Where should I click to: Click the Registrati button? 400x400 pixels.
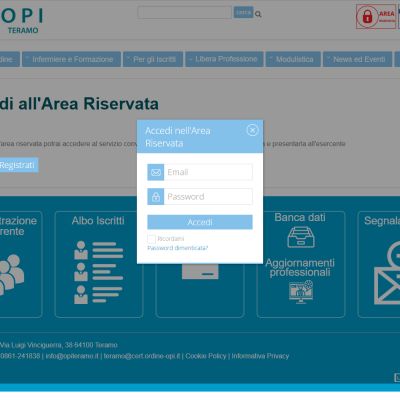tap(19, 165)
